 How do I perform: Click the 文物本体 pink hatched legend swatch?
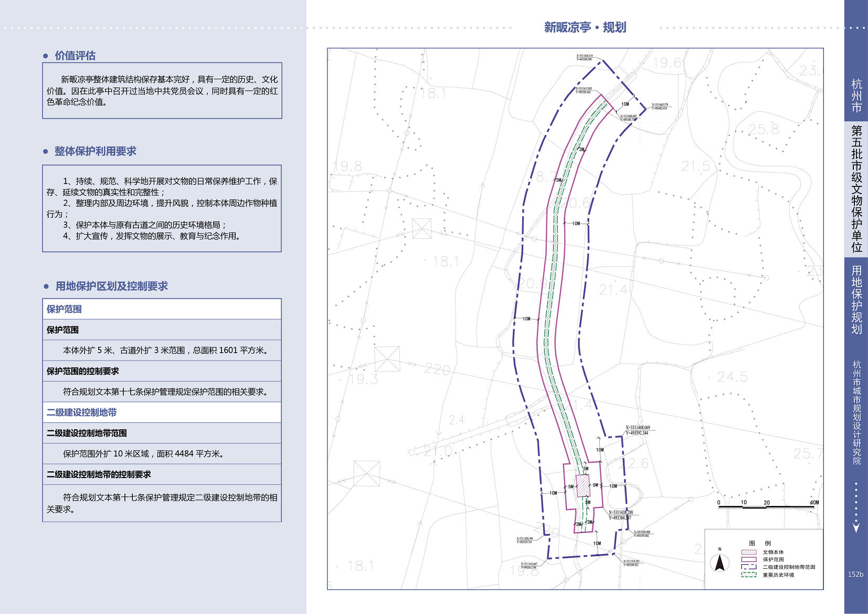(x=748, y=552)
